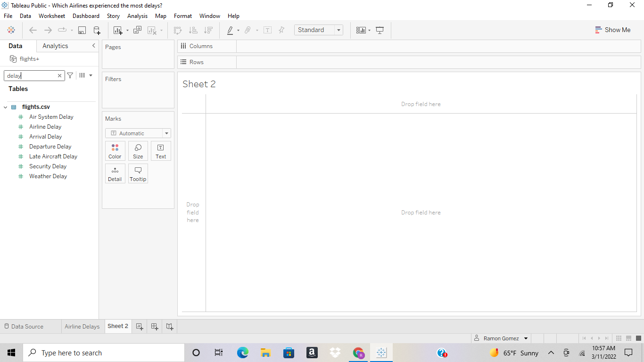Click the Size button on Marks card
Viewport: 644px width, 362px height.
click(x=138, y=151)
